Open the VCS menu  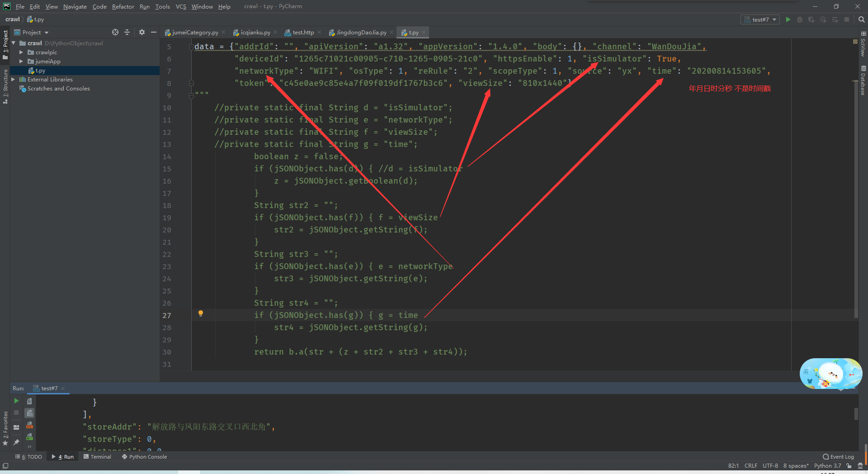[x=181, y=6]
